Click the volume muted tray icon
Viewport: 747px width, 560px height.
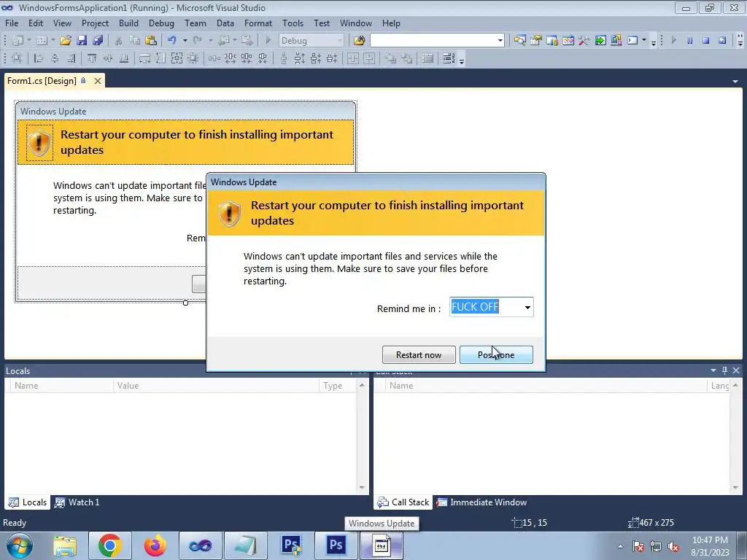tap(673, 547)
